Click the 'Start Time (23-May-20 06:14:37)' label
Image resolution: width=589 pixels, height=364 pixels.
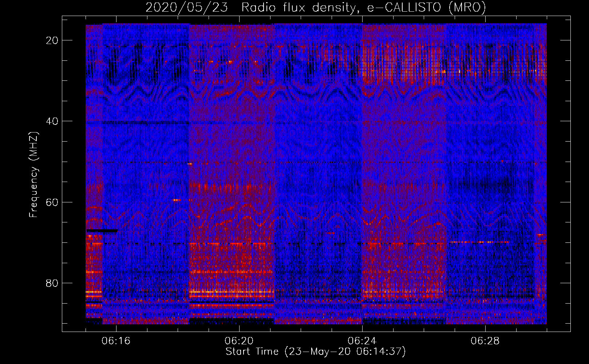(x=316, y=352)
